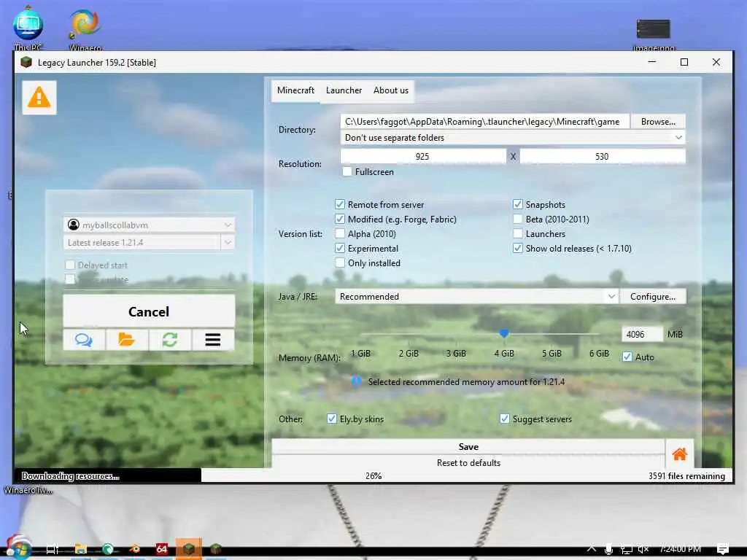The height and width of the screenshot is (560, 747).
Task: Disable Auto memory checkbox
Action: pos(627,357)
